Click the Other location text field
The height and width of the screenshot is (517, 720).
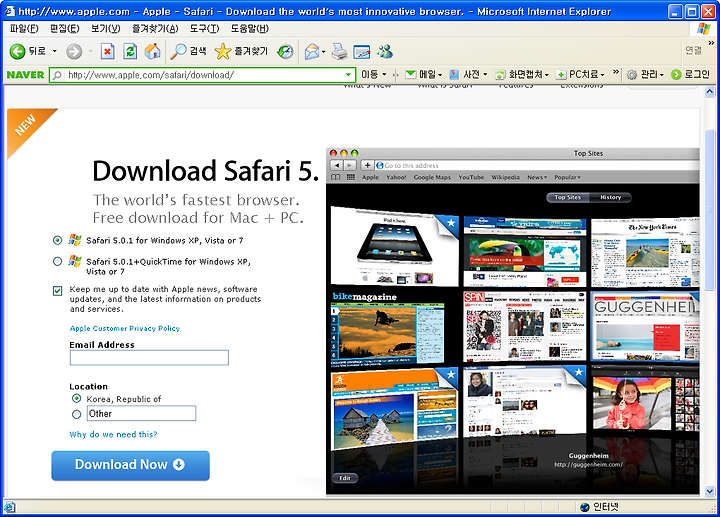tap(141, 413)
